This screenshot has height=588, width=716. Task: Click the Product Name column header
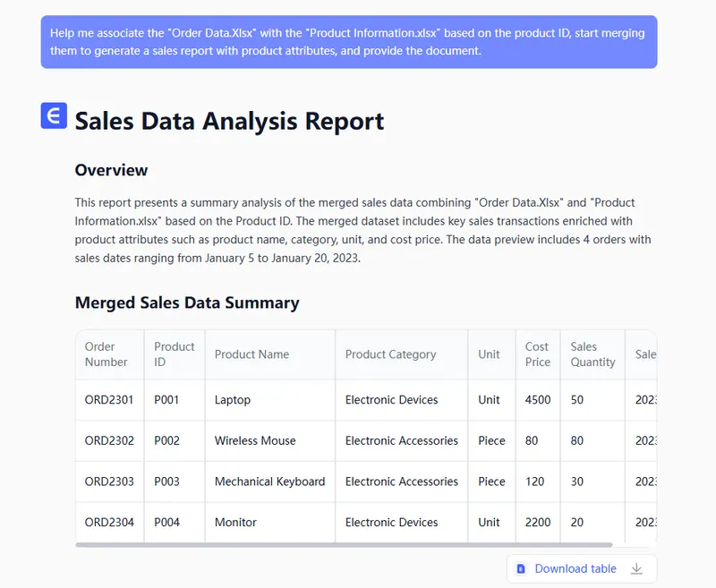coord(251,354)
